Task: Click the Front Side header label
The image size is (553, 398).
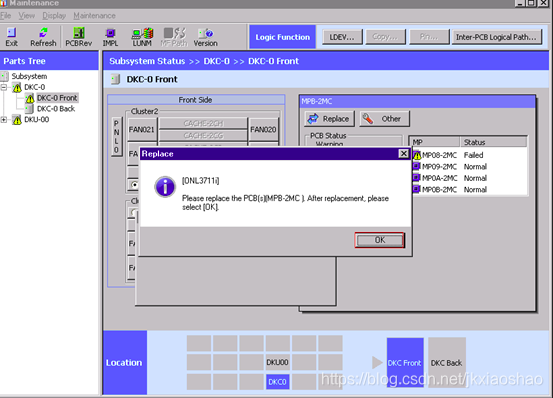Action: pyautogui.click(x=195, y=100)
